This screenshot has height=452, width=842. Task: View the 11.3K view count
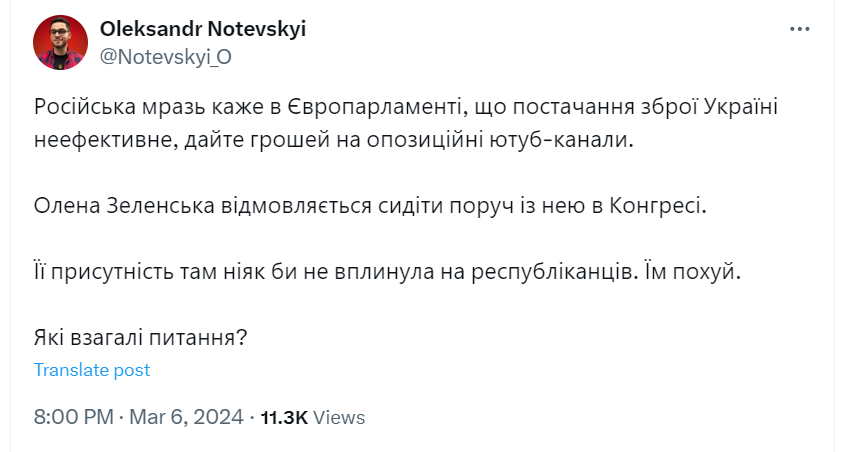coord(284,418)
